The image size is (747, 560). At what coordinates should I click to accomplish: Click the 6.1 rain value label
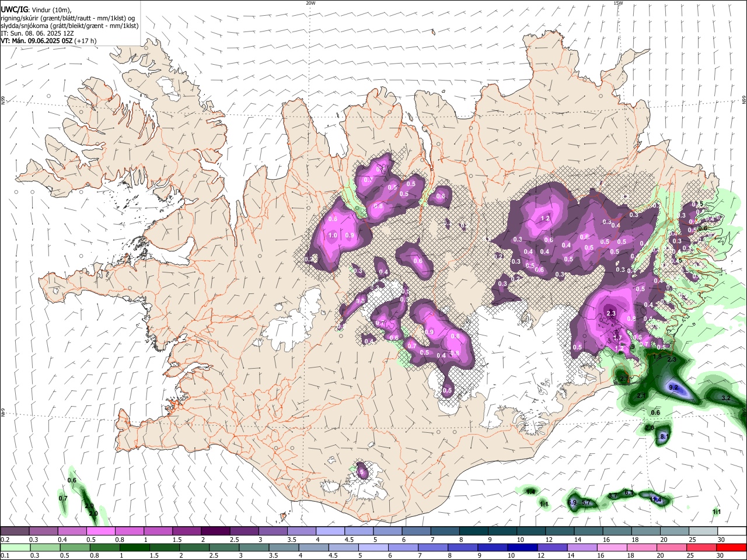(629, 492)
